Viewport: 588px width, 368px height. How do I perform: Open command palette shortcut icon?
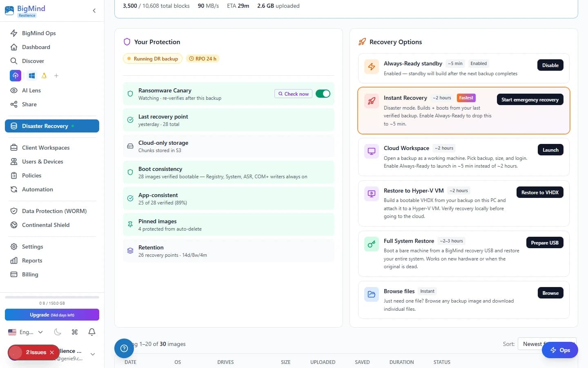(x=75, y=332)
